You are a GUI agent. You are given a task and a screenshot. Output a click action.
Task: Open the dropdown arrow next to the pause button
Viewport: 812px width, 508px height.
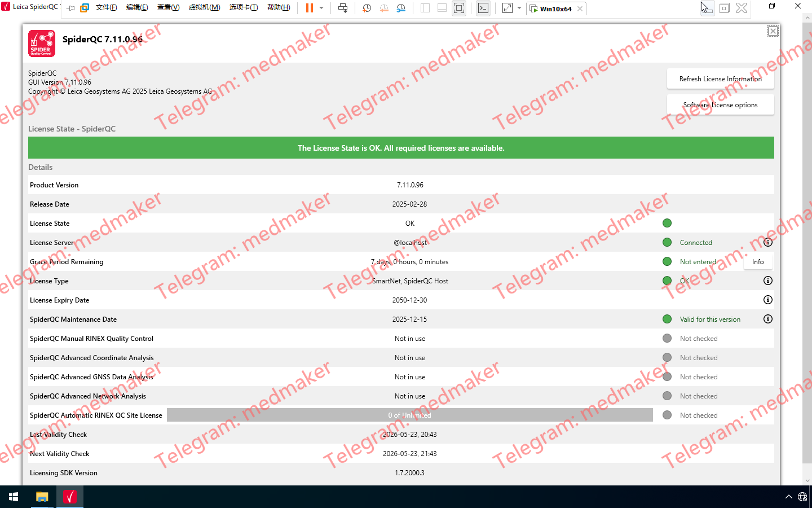[321, 8]
